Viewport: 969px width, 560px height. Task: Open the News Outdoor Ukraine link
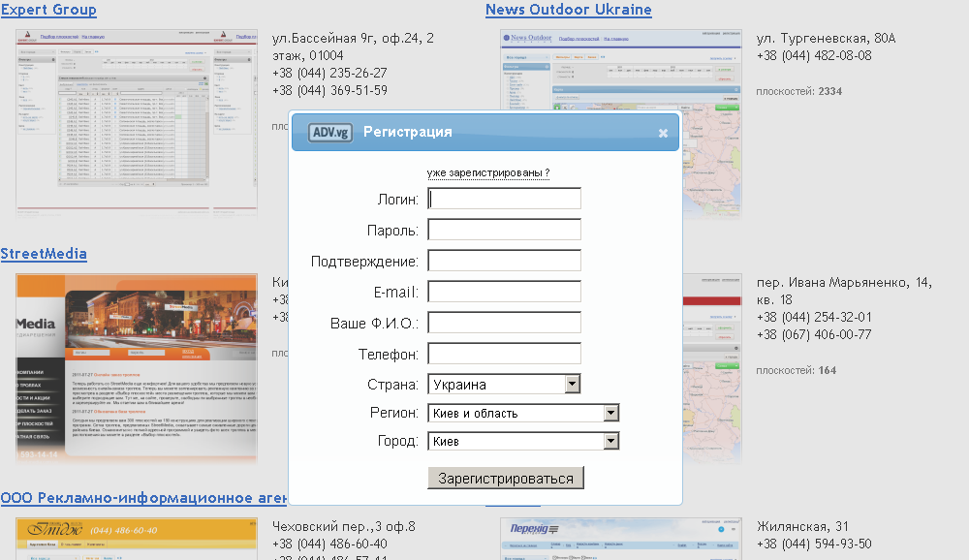[569, 10]
